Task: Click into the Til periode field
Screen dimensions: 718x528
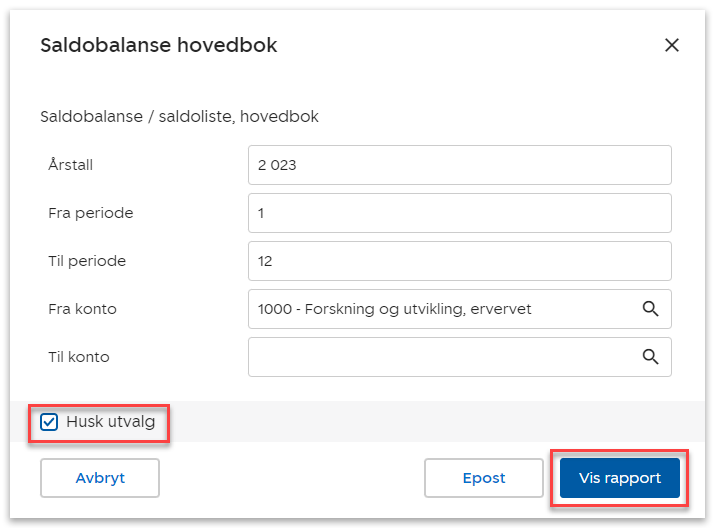Action: click(459, 261)
